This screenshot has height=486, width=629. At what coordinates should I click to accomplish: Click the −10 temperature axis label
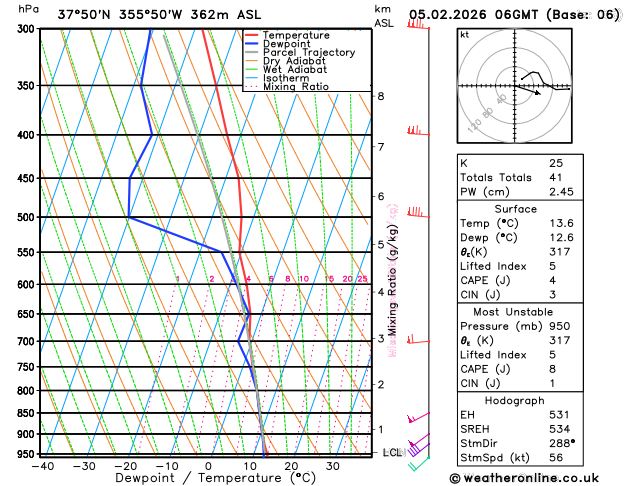pyautogui.click(x=167, y=466)
